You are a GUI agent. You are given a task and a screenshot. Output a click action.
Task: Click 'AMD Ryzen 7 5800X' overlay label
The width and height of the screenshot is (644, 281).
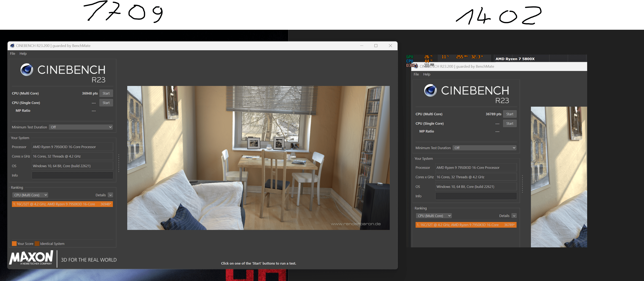515,59
